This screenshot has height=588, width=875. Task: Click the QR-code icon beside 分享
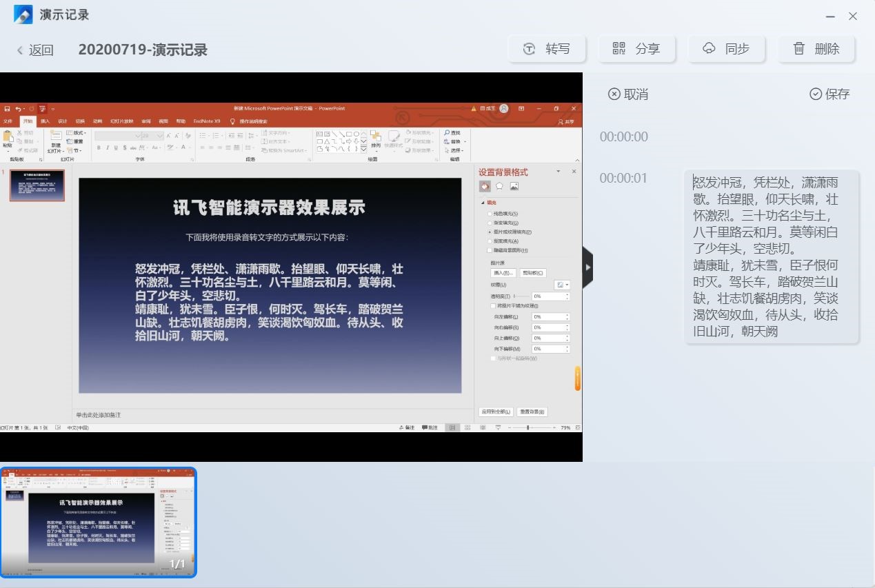pos(618,48)
